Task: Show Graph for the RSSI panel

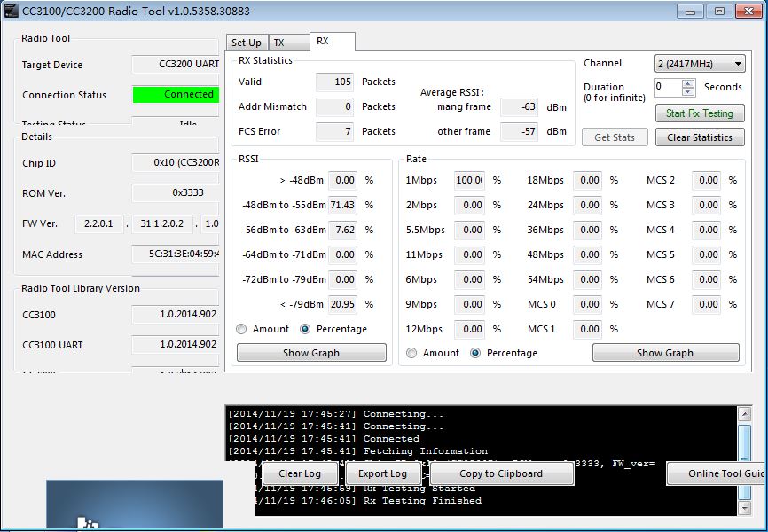Action: click(311, 353)
